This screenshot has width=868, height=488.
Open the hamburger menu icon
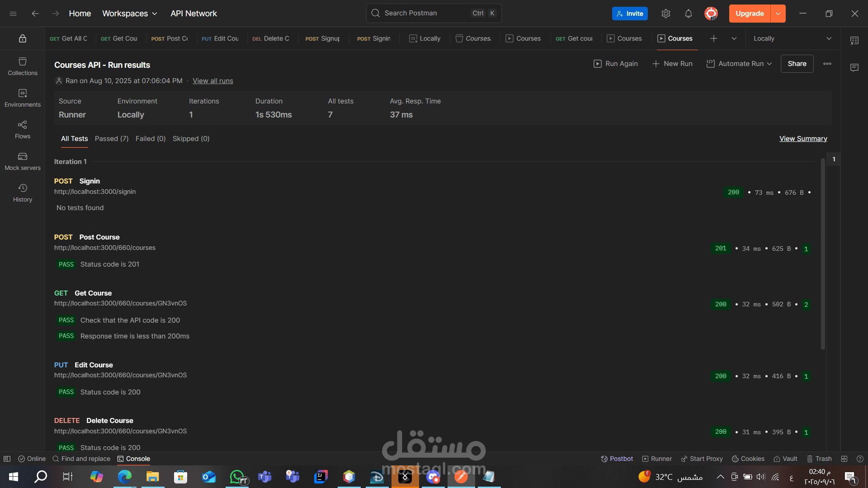(13, 14)
